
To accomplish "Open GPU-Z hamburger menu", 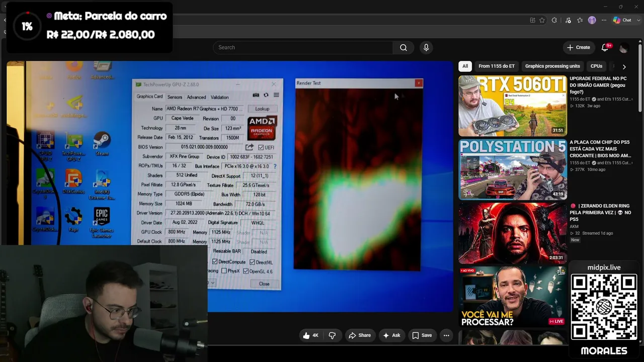I will tap(276, 95).
